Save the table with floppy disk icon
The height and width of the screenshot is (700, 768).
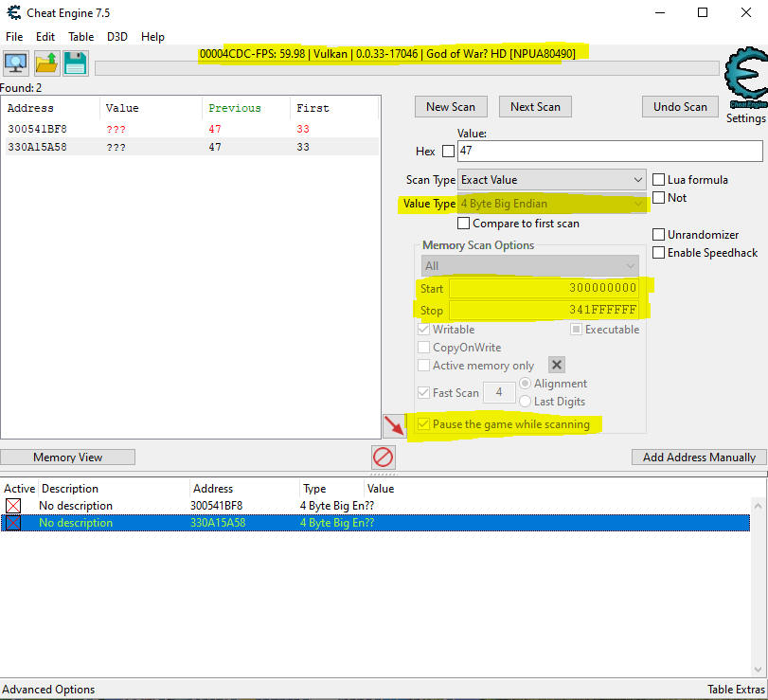coord(76,63)
